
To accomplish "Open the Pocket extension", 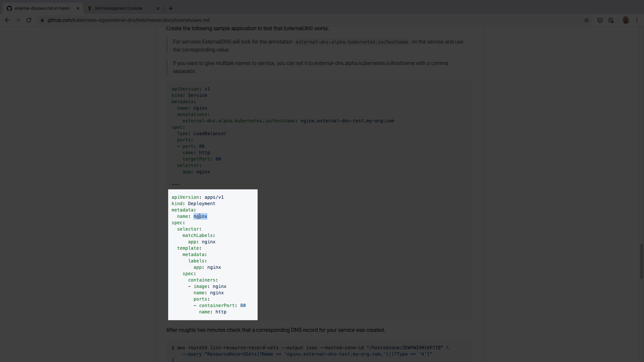I will point(600,20).
